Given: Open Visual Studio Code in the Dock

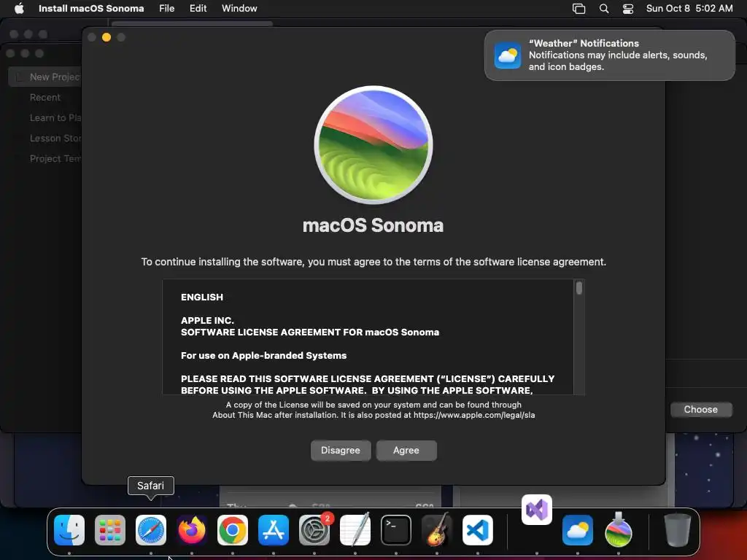Looking at the screenshot, I should point(478,530).
